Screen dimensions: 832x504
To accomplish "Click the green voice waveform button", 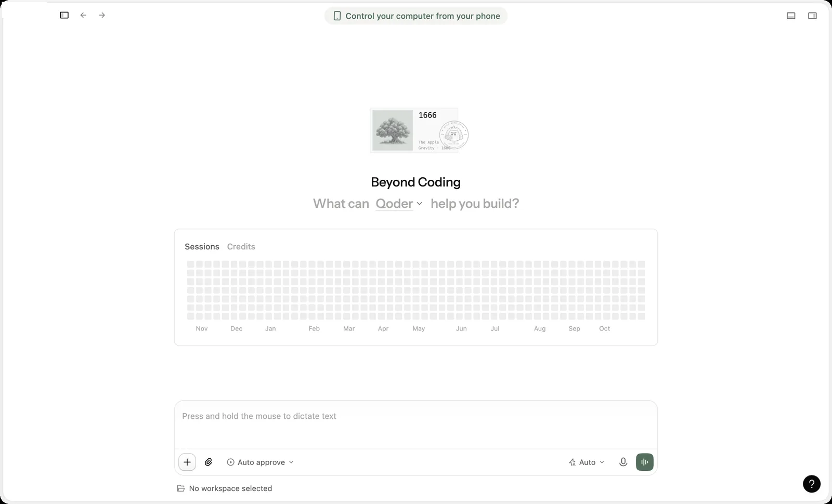I will click(645, 462).
